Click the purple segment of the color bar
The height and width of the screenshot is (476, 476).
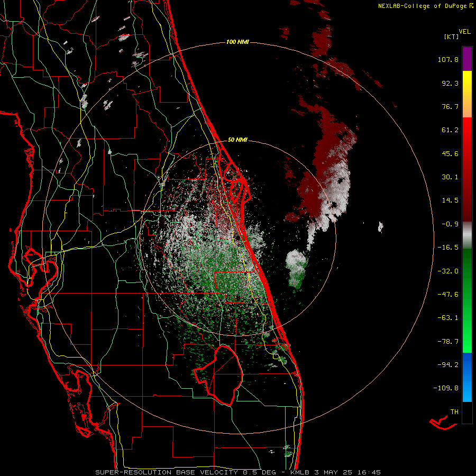[x=467, y=59]
